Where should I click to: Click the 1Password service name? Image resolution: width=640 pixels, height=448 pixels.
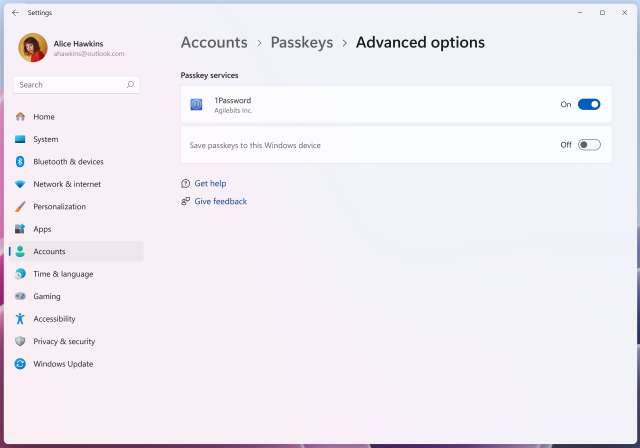[233, 100]
